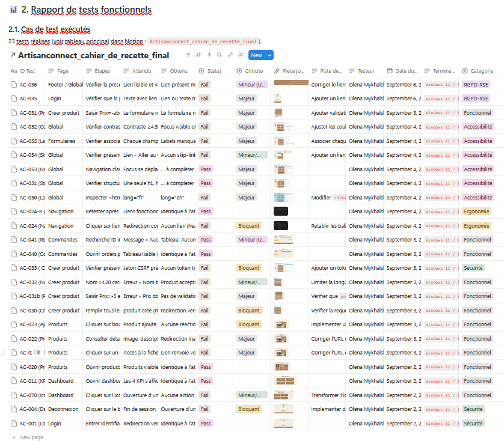Image resolution: width=504 pixels, height=441 pixels.
Task: Click the filter icon in database toolbar
Action: (x=188, y=55)
